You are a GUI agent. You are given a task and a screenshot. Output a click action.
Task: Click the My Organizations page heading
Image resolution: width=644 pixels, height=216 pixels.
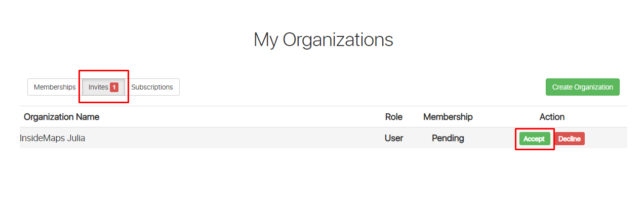[323, 39]
